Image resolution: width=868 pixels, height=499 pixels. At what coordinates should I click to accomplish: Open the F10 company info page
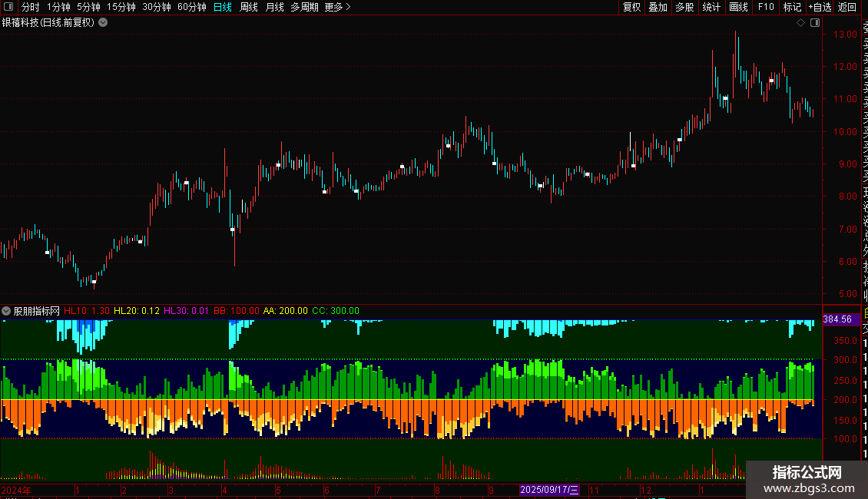[x=766, y=7]
